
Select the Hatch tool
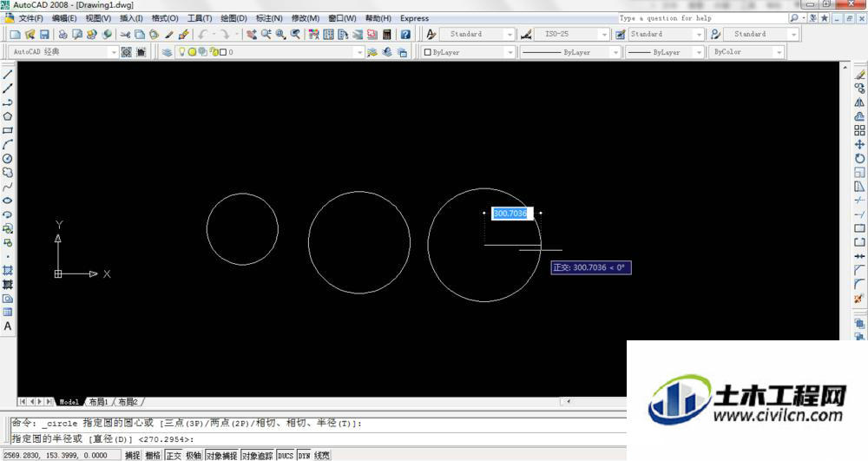(x=8, y=270)
